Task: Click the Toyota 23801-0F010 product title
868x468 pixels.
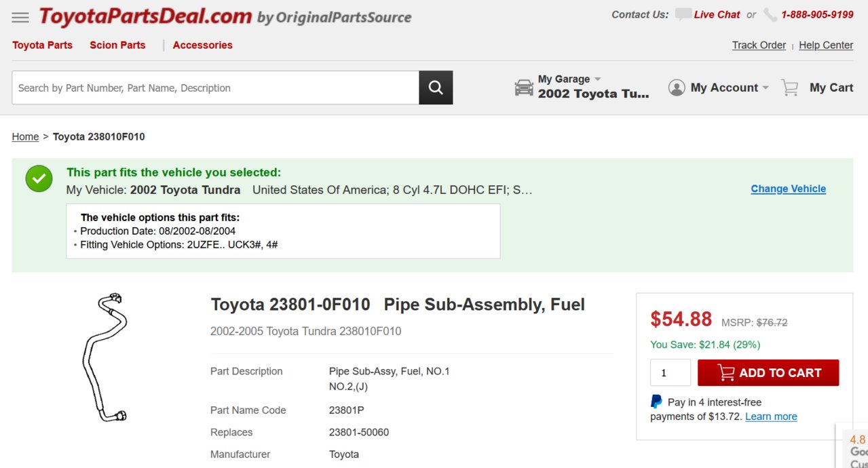Action: (x=398, y=305)
